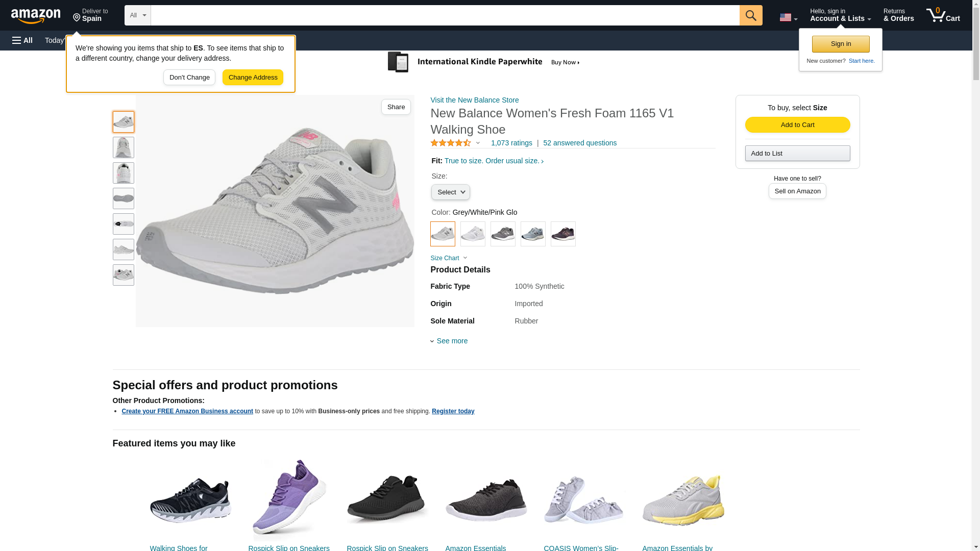Click the Amazon logo

click(x=36, y=16)
